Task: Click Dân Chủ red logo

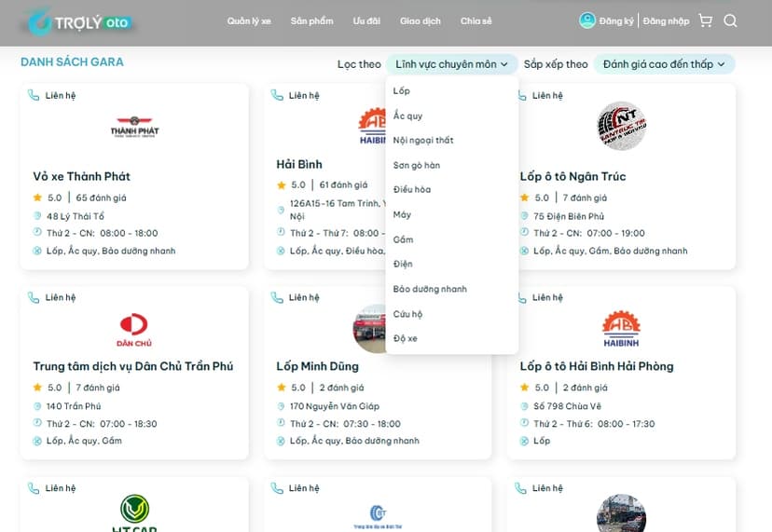Action: 134,330
